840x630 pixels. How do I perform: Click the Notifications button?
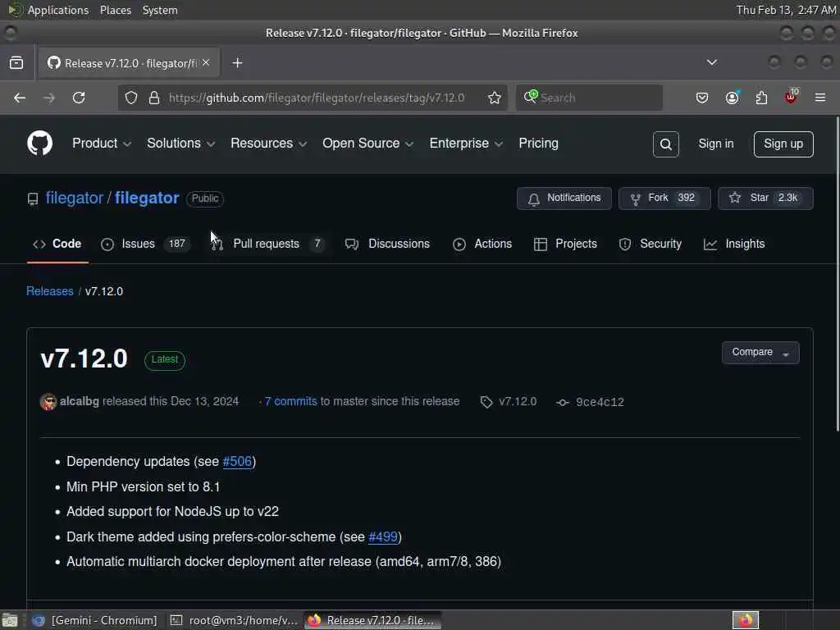tap(564, 199)
